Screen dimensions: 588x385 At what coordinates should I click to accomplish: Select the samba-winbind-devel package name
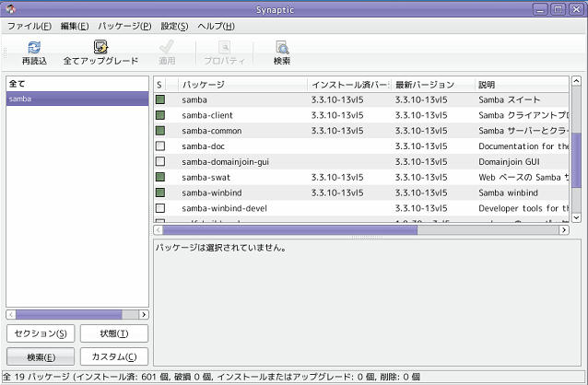pos(225,208)
